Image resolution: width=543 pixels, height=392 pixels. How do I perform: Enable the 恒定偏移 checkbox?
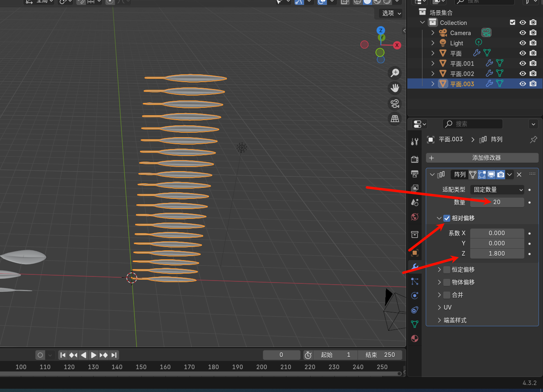click(447, 269)
